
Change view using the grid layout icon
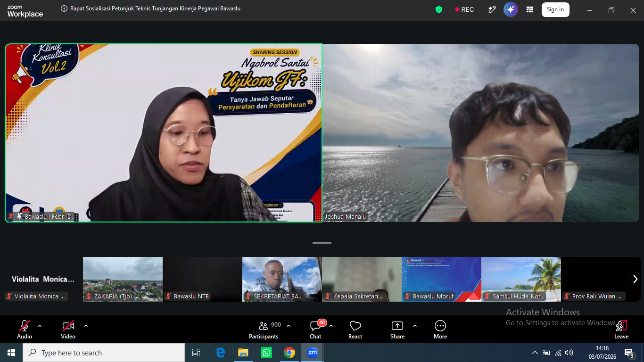tap(530, 9)
